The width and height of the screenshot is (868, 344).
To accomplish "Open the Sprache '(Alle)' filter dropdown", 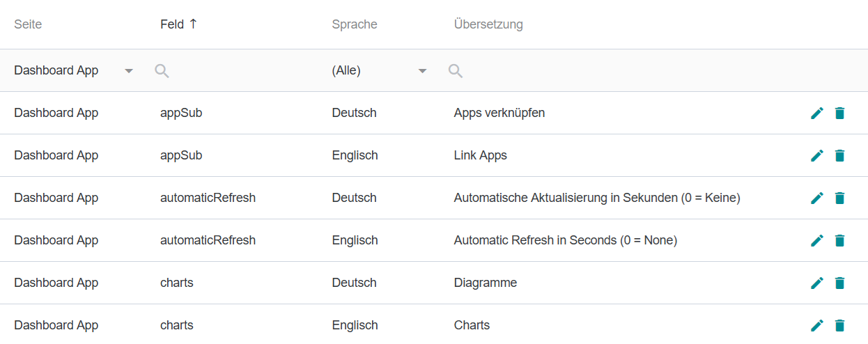I will [x=422, y=70].
